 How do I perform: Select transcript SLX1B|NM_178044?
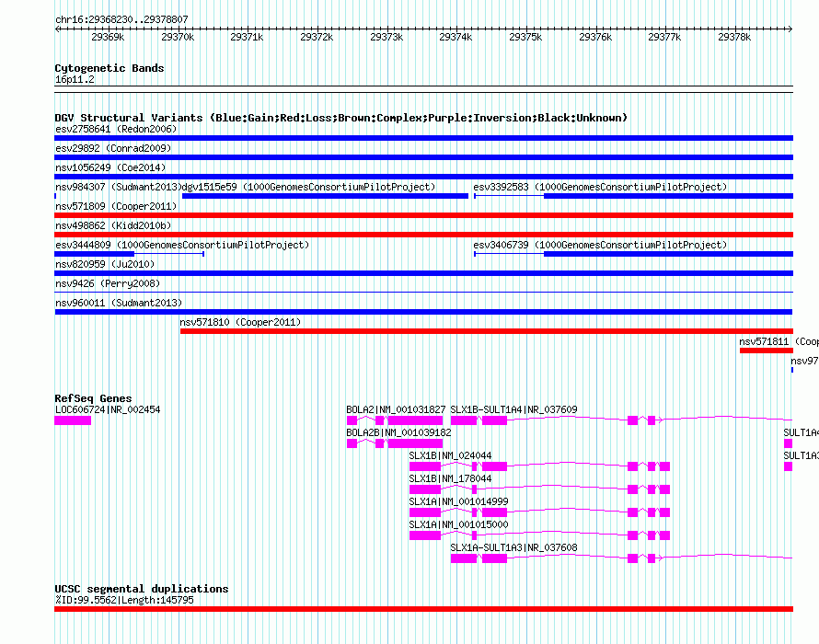point(450,478)
